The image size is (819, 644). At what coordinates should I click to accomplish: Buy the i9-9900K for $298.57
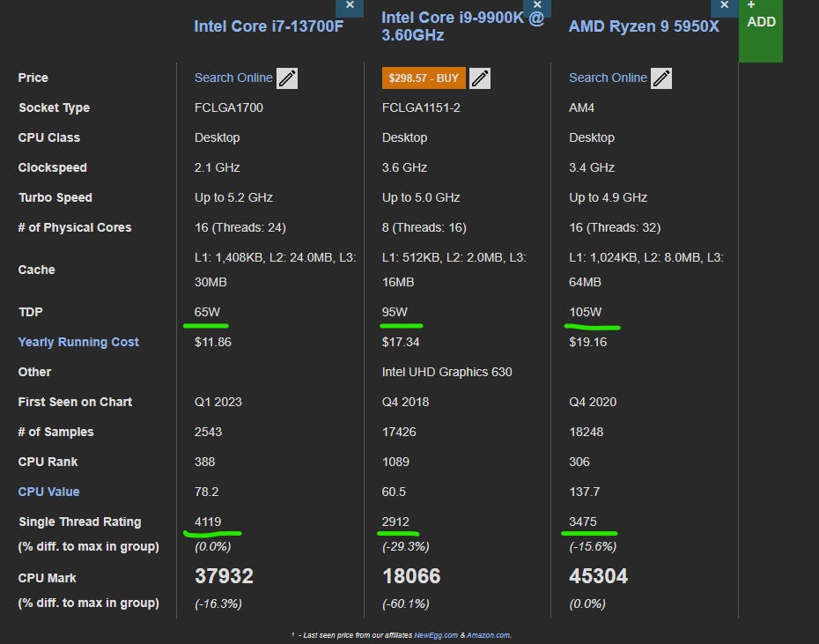click(424, 78)
